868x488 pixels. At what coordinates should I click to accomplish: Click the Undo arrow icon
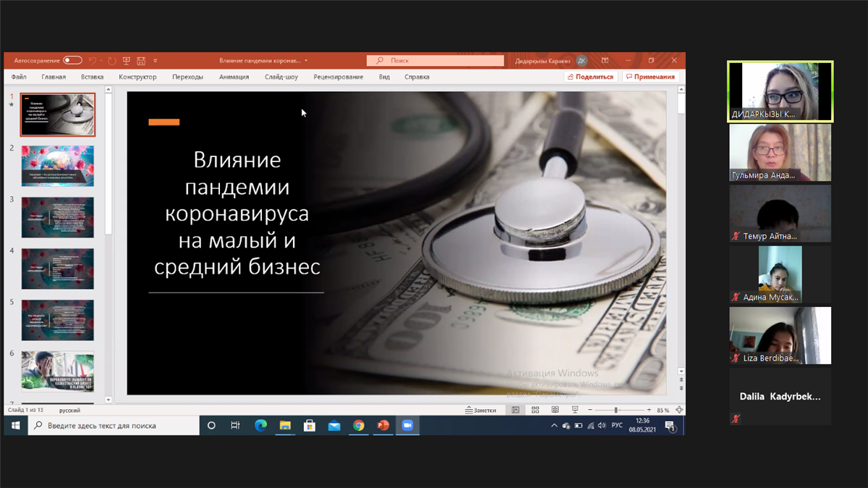coord(92,61)
